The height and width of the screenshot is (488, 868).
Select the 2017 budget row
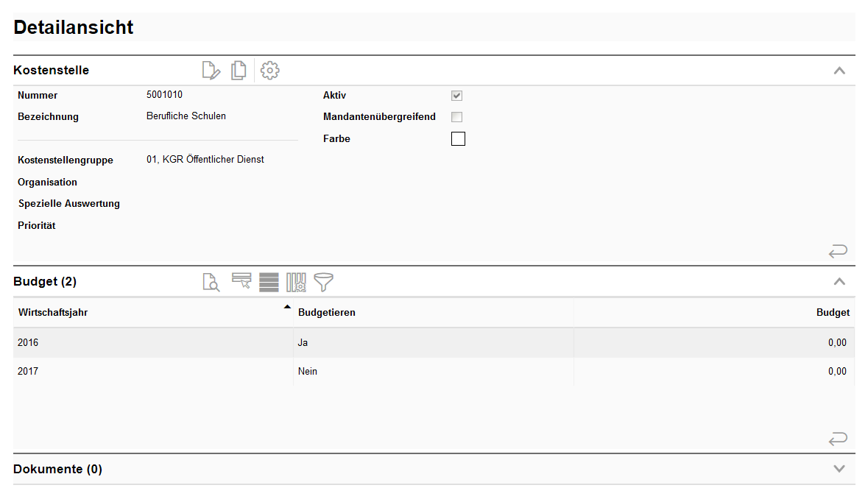coord(147,372)
